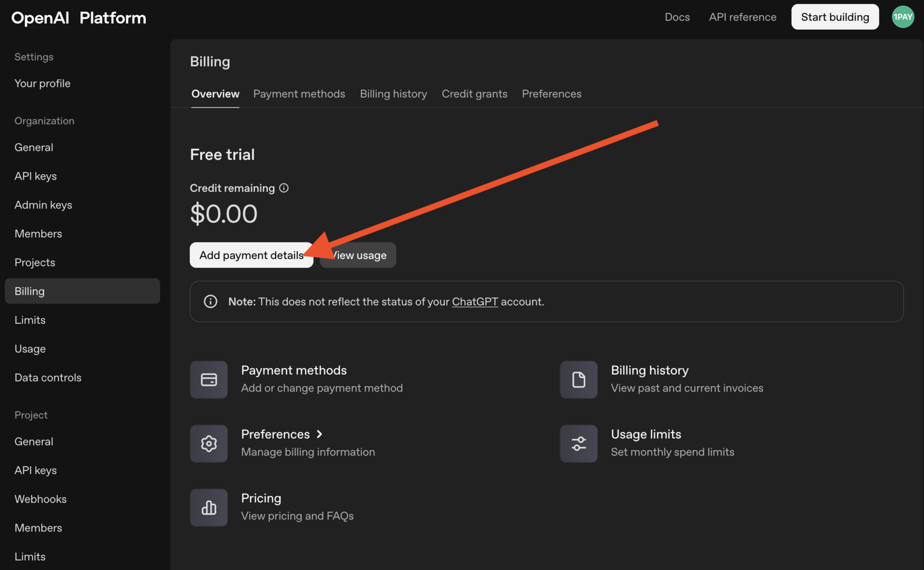
Task: Open Docs in the top navigation
Action: 677,17
